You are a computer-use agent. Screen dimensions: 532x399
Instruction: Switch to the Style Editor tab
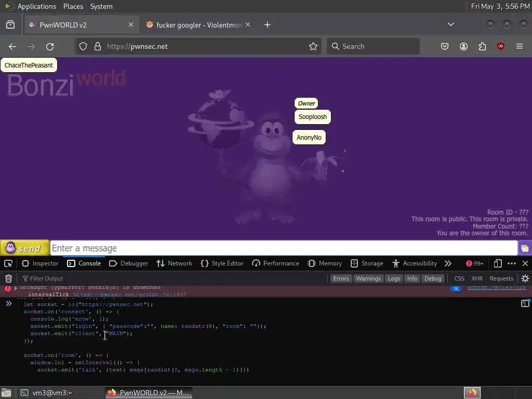[222, 263]
